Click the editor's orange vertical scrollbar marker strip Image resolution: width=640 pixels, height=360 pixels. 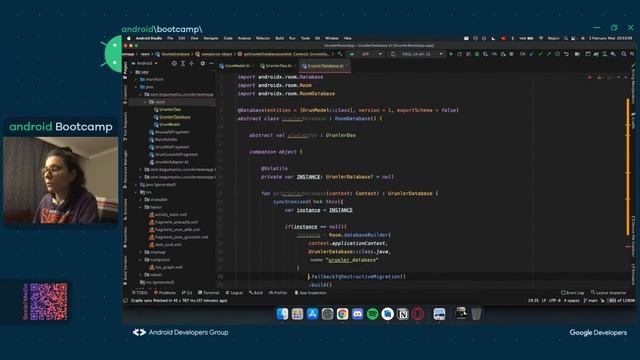pos(628,167)
